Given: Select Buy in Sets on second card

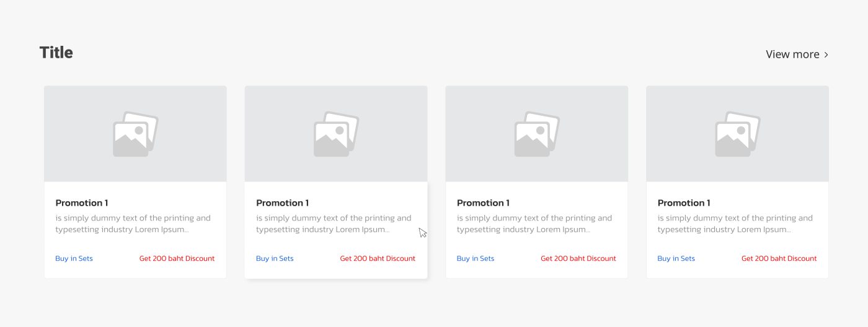Looking at the screenshot, I should (275, 258).
